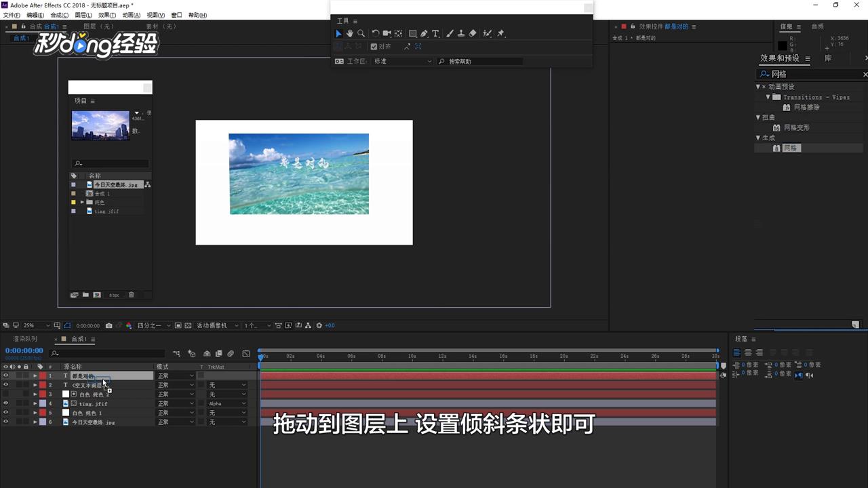The height and width of the screenshot is (488, 868).
Task: Toggle transparency grid icon in viewer
Action: point(188,325)
